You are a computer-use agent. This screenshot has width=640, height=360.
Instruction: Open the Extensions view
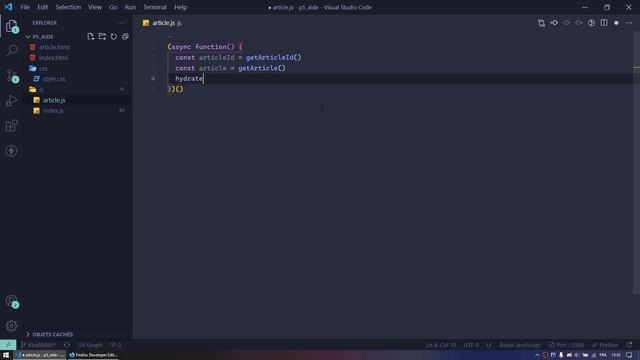point(11,126)
